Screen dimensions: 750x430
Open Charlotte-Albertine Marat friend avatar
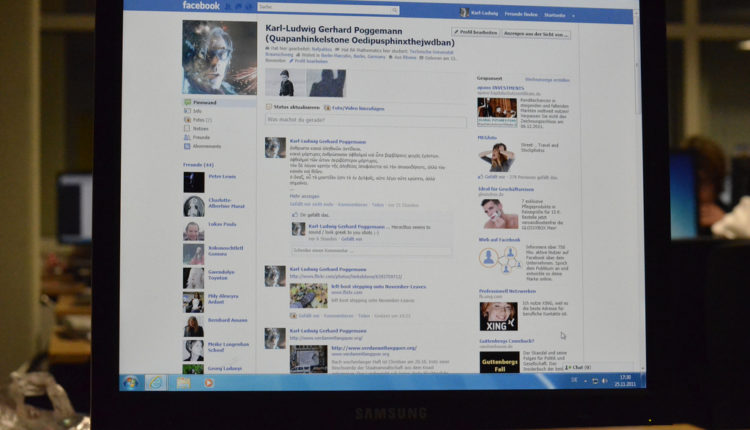(x=194, y=206)
